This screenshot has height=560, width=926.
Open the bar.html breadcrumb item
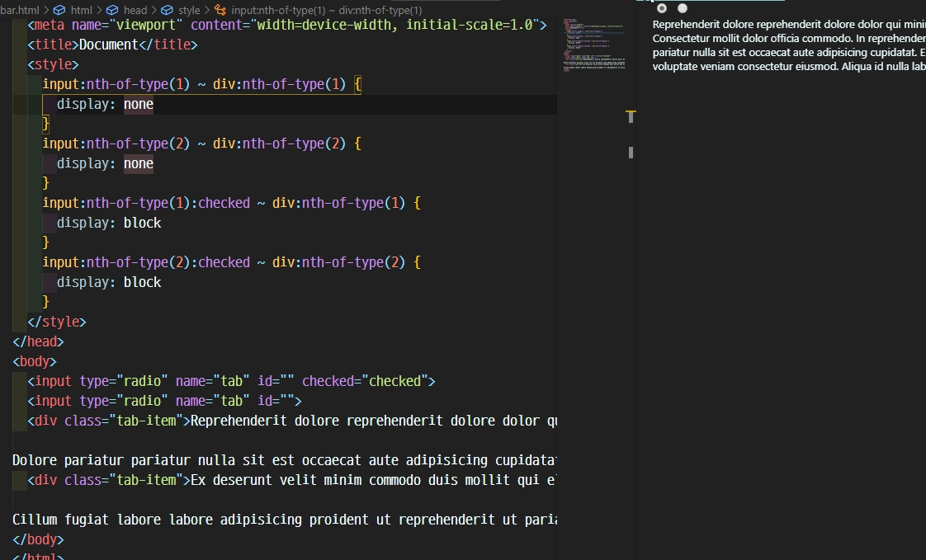pyautogui.click(x=20, y=10)
